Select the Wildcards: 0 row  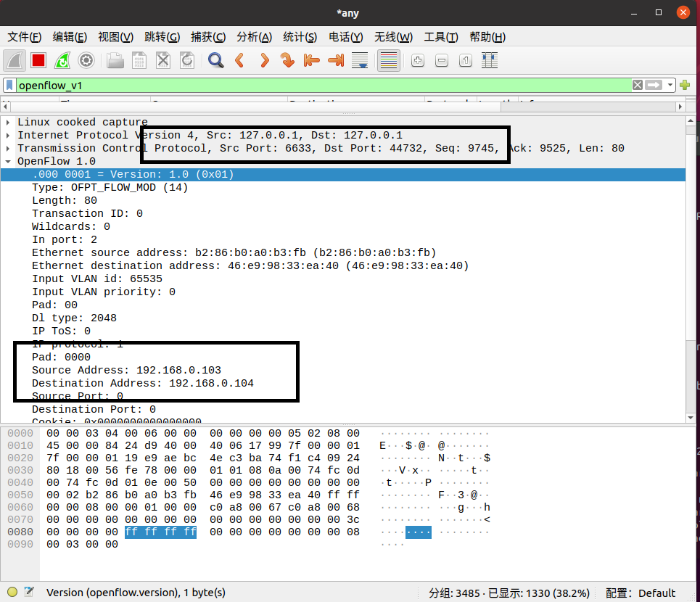[x=343, y=227]
